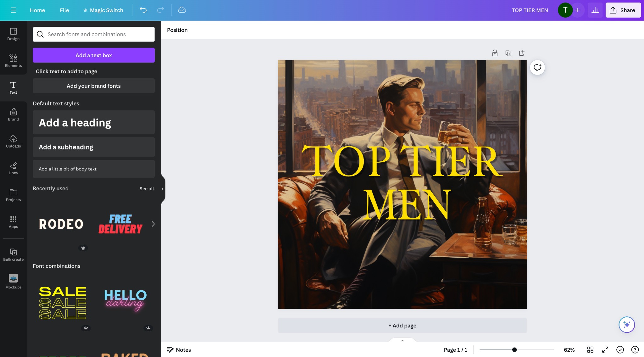The width and height of the screenshot is (644, 357).
Task: Open the Projects panel
Action: coord(13,195)
